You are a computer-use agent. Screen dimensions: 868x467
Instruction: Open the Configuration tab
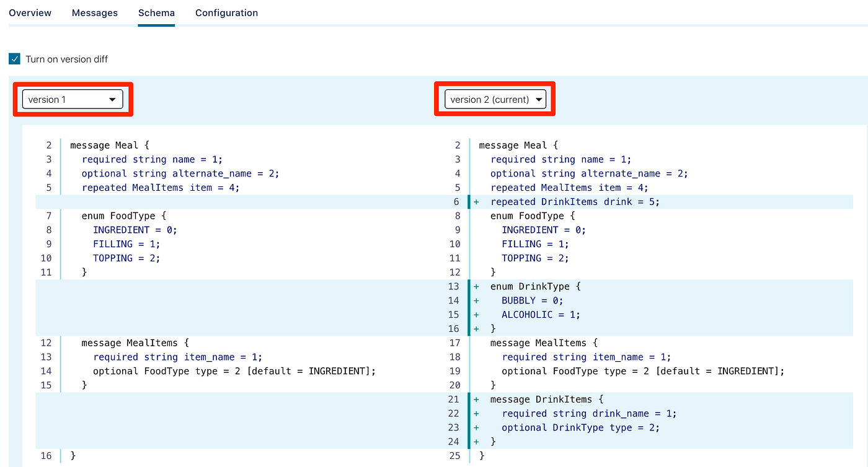click(x=226, y=12)
